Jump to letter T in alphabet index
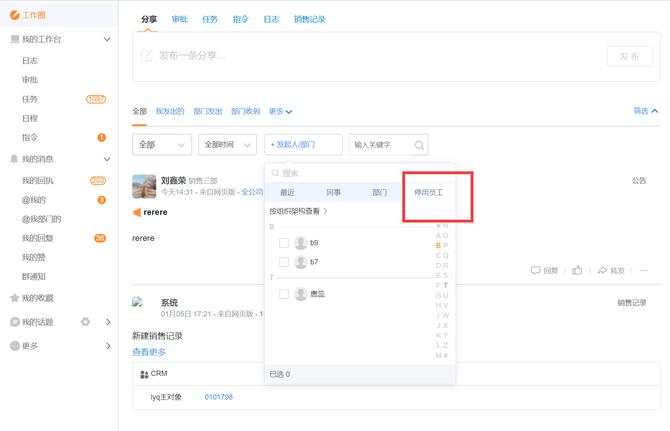 click(x=445, y=285)
